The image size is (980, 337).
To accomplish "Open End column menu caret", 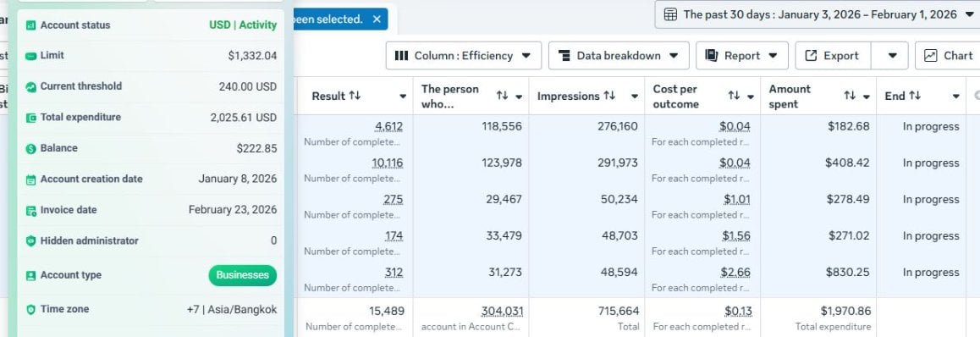I will tap(956, 97).
